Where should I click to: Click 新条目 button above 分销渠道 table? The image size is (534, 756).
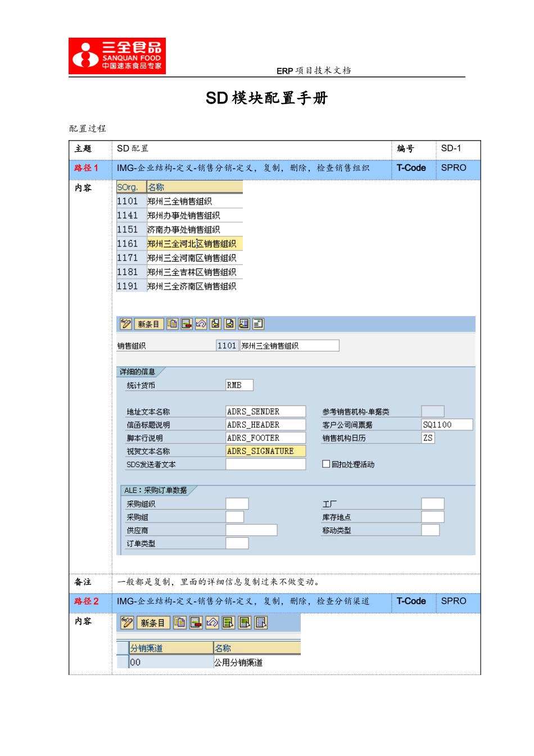coord(153,623)
